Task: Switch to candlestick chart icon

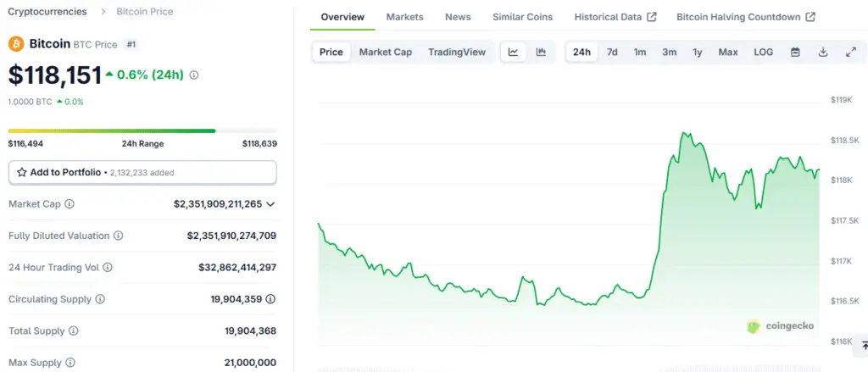Action: click(x=541, y=52)
